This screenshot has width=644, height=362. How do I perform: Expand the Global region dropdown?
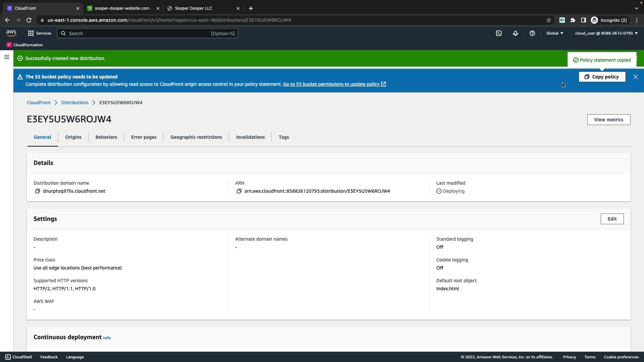(555, 33)
